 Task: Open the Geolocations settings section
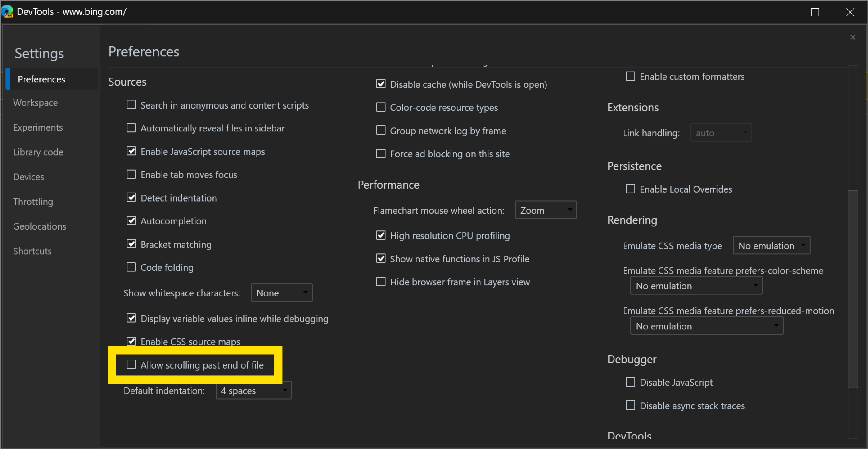coord(38,226)
